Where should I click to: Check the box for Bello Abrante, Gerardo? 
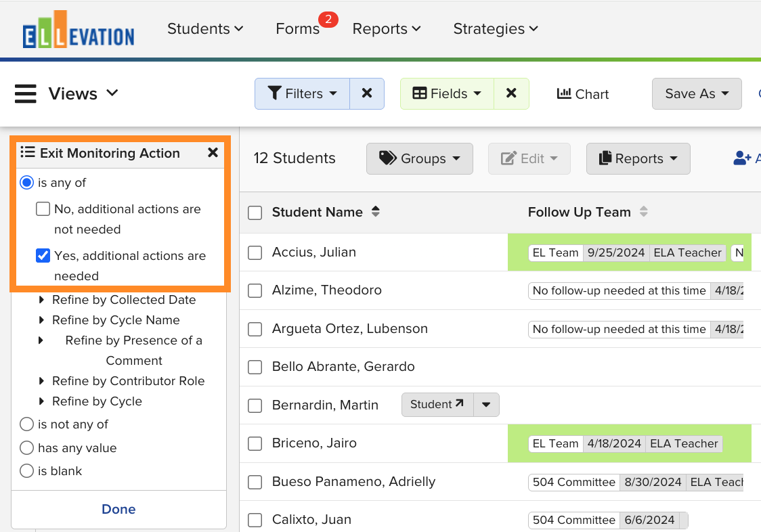255,367
